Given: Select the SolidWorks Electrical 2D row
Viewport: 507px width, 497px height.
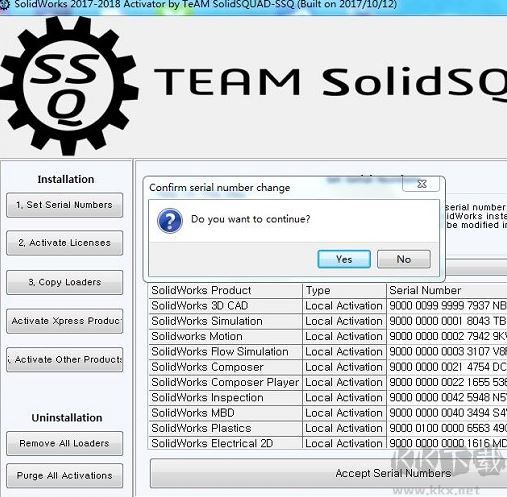Looking at the screenshot, I should [328, 443].
